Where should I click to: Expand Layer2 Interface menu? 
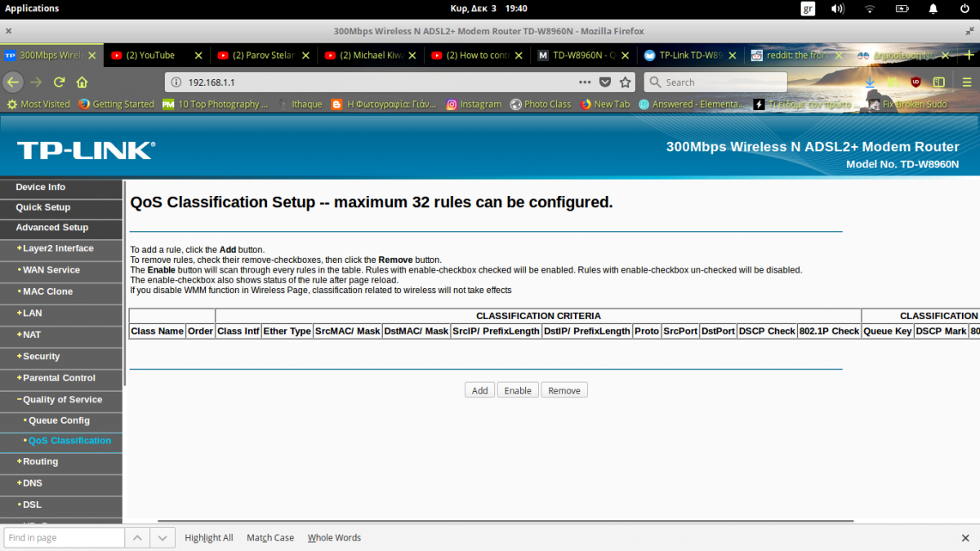click(58, 248)
